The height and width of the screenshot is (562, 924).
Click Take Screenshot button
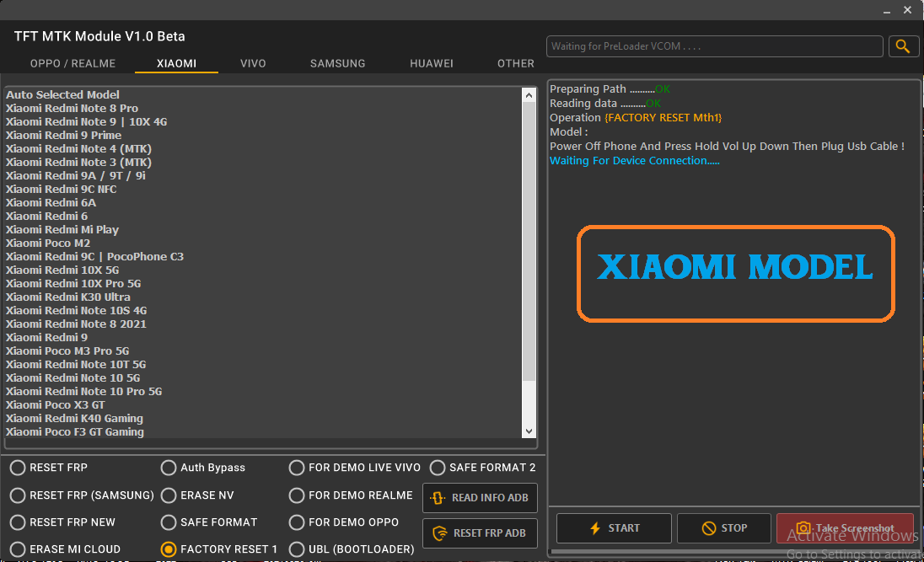tap(845, 527)
